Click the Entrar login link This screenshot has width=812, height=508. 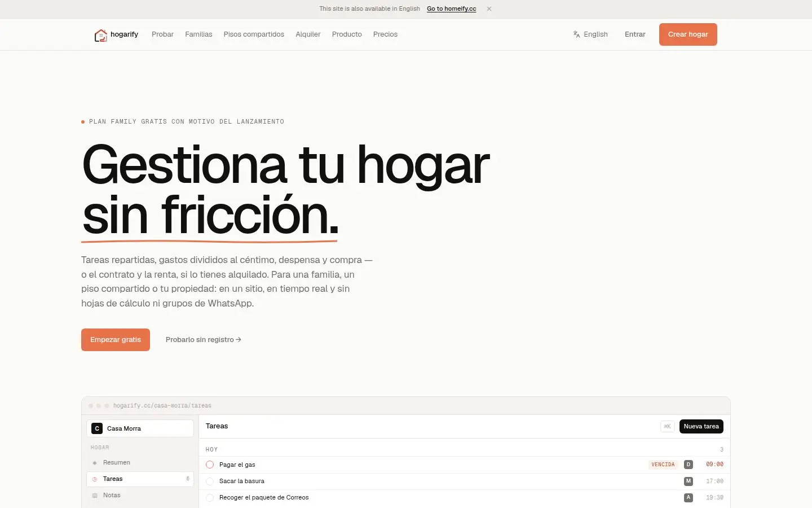(x=635, y=34)
